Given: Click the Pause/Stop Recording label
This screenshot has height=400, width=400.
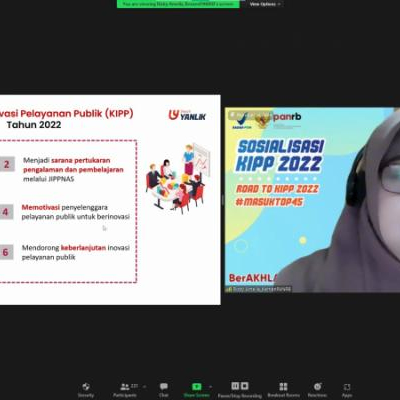Looking at the screenshot, I should (240, 396).
